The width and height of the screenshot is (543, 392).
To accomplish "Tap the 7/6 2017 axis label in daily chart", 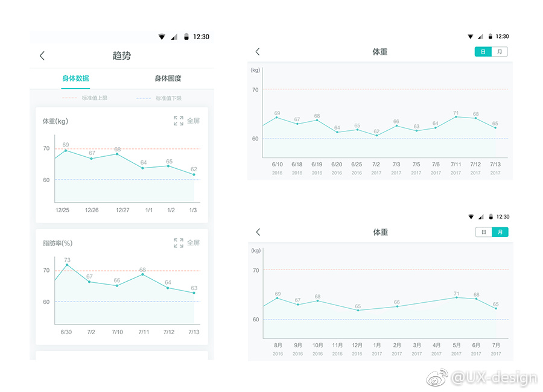I will point(436,168).
